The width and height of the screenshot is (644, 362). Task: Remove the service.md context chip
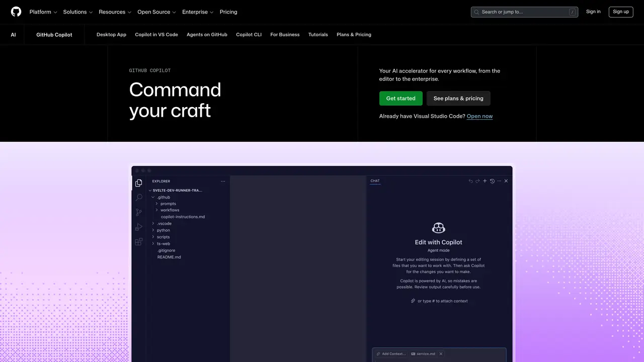[x=441, y=353]
